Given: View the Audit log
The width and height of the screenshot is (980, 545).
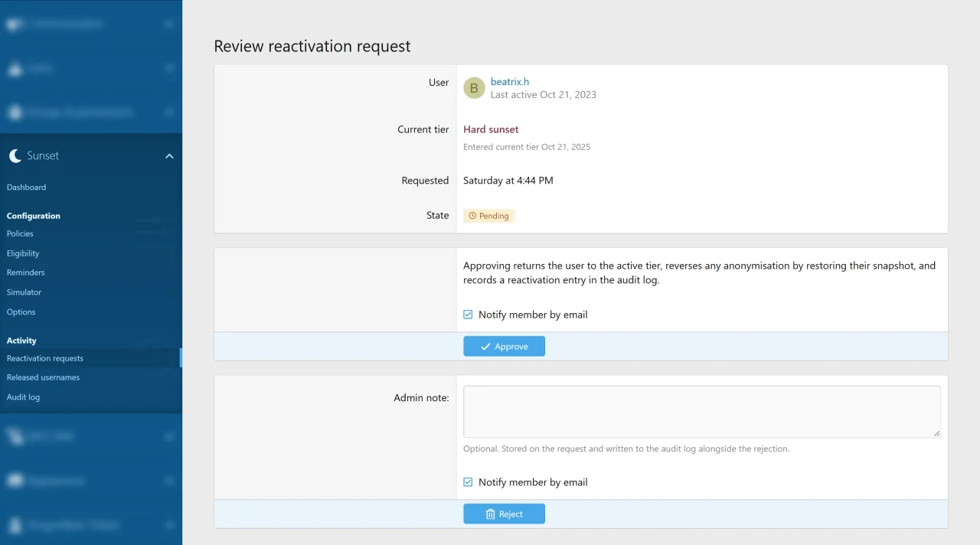Looking at the screenshot, I should click(23, 397).
